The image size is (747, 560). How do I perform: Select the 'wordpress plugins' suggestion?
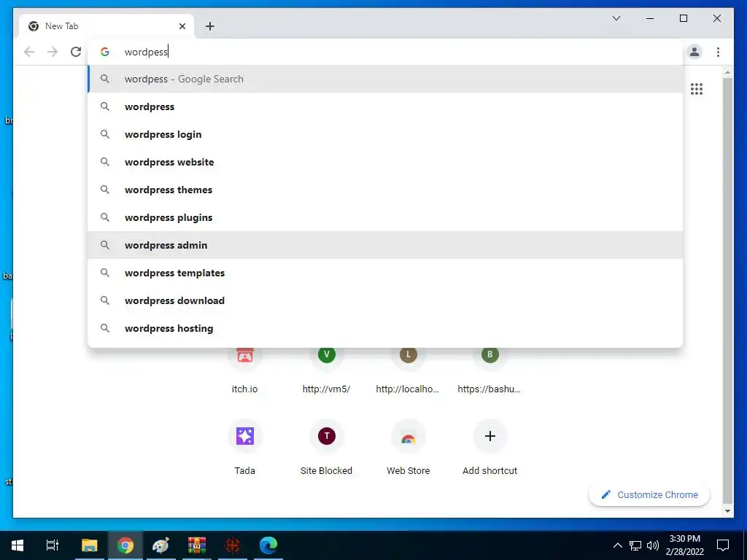tap(385, 217)
